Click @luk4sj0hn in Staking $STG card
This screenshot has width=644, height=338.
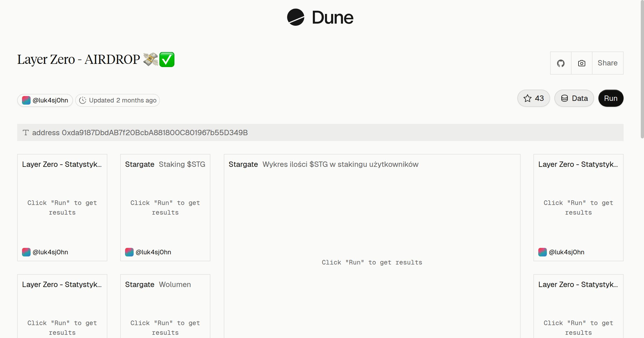[x=153, y=252]
